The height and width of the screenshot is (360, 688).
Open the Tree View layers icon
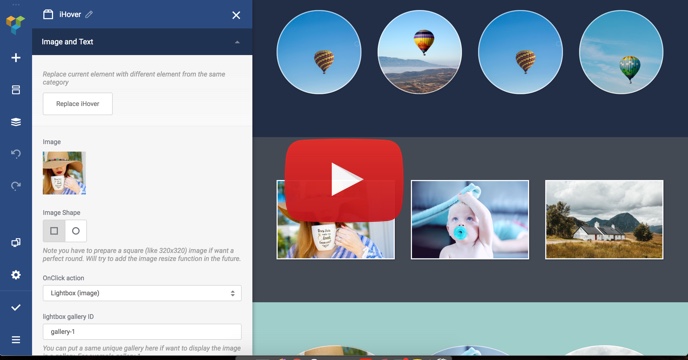pyautogui.click(x=16, y=122)
